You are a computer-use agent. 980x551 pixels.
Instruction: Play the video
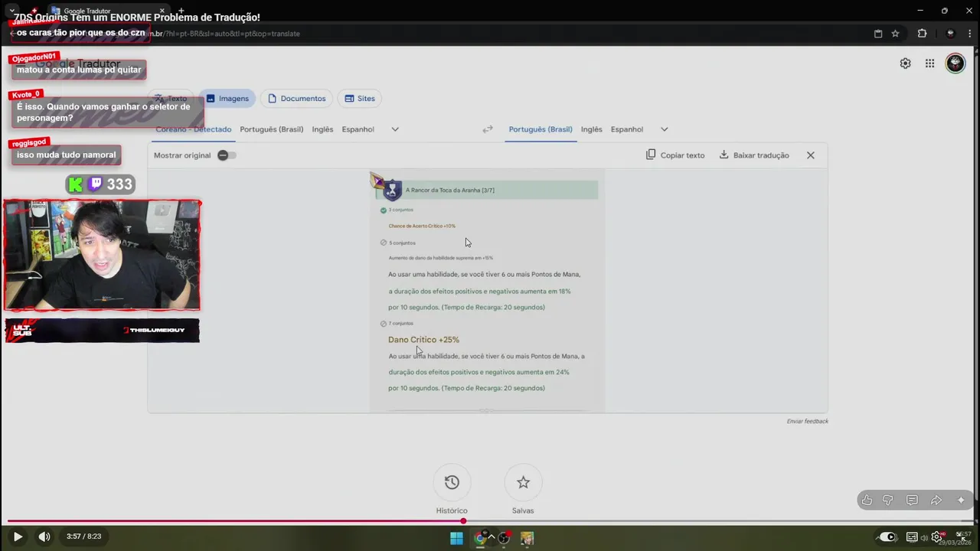18,536
